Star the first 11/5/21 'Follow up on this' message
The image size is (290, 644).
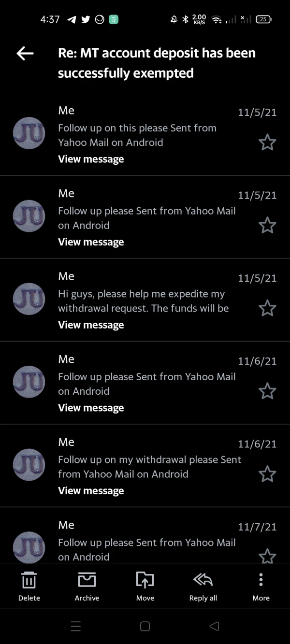[x=267, y=143]
